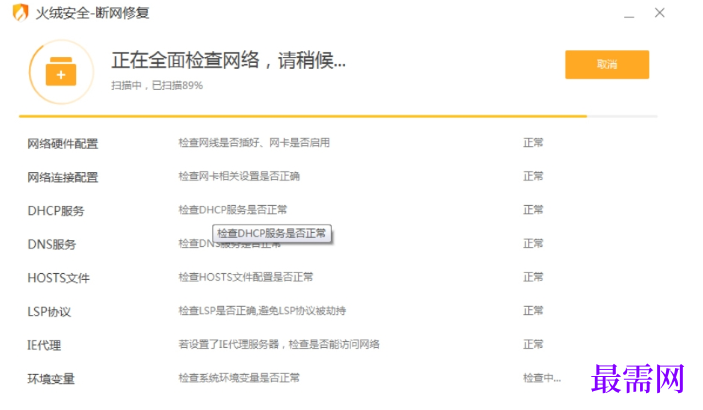
Task: Select the IE代理 item
Action: (x=44, y=345)
